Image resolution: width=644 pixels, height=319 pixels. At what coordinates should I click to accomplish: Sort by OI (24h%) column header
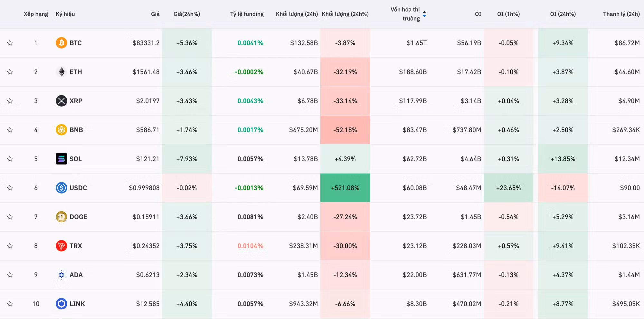[563, 14]
